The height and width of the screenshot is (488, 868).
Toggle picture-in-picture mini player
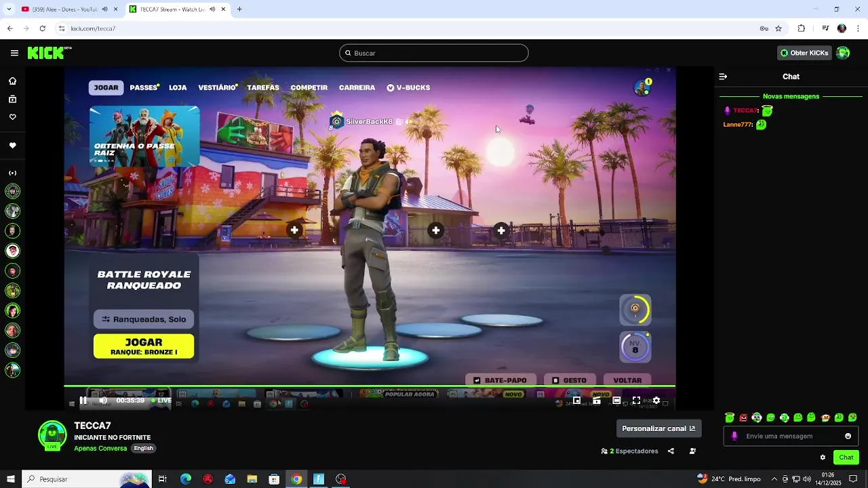tap(577, 401)
